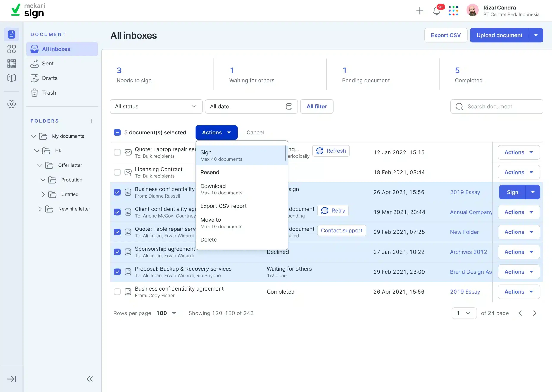Viewport: 552px width, 392px height.
Task: Check the Licensing Contract row checkbox
Action: 117,172
